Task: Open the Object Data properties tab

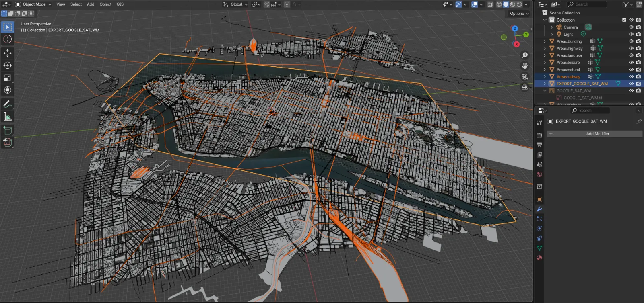Action: click(539, 248)
